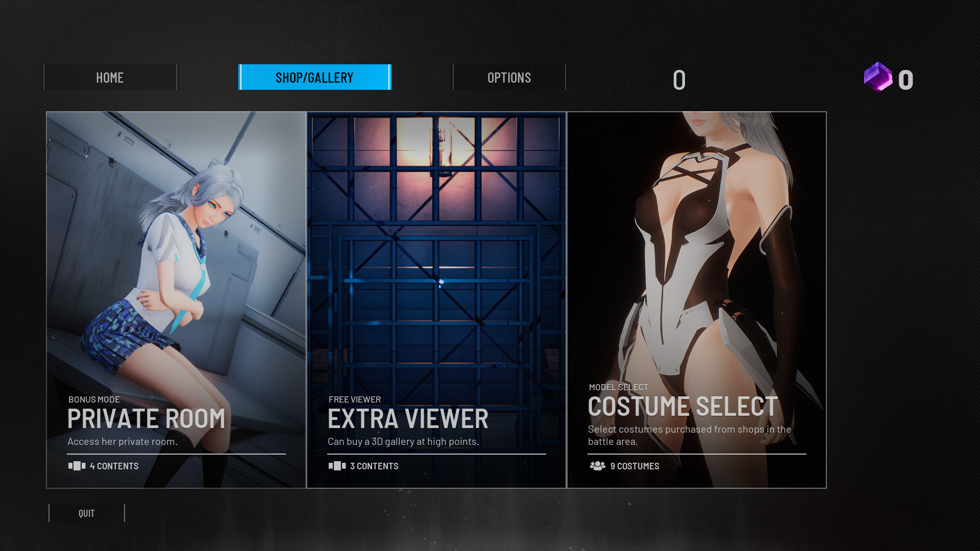The width and height of the screenshot is (980, 551).
Task: Switch to the OPTIONS tab
Action: [x=509, y=78]
